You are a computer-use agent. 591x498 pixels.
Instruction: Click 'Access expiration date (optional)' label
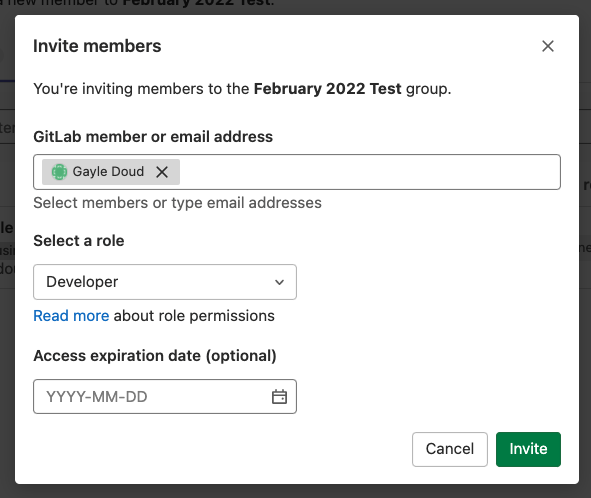coord(155,356)
